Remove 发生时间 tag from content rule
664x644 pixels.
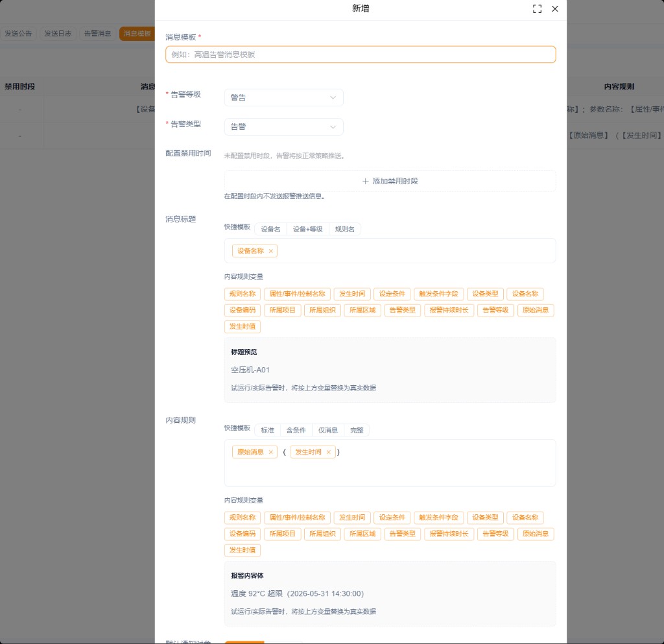[329, 452]
